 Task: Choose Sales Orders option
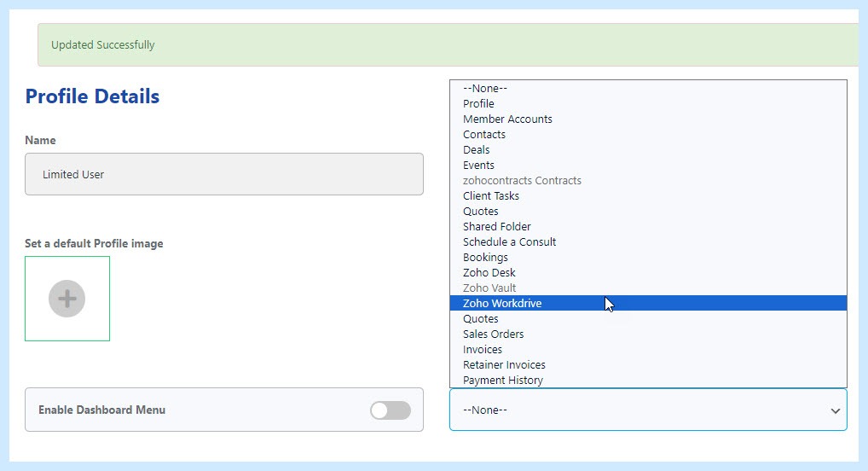point(648,334)
